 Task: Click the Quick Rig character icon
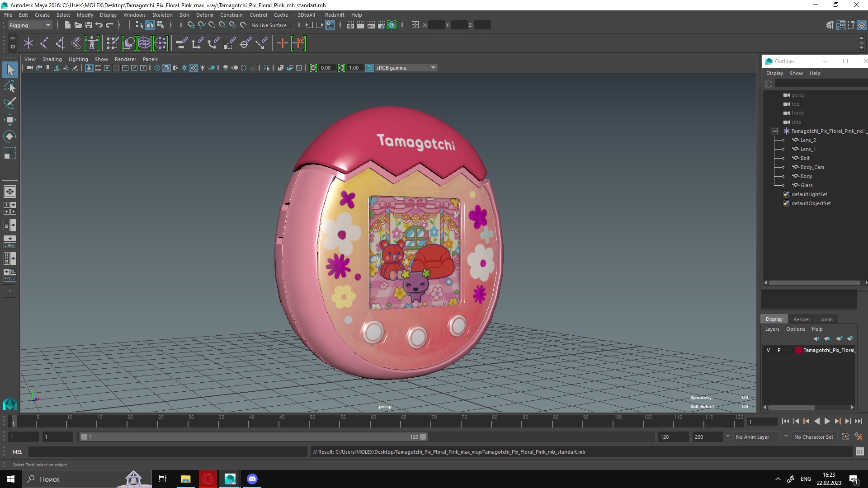coord(92,43)
